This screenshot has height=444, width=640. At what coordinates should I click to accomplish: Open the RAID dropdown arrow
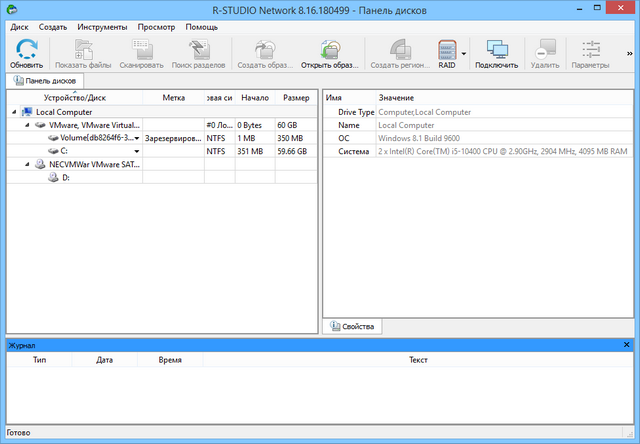pos(464,53)
